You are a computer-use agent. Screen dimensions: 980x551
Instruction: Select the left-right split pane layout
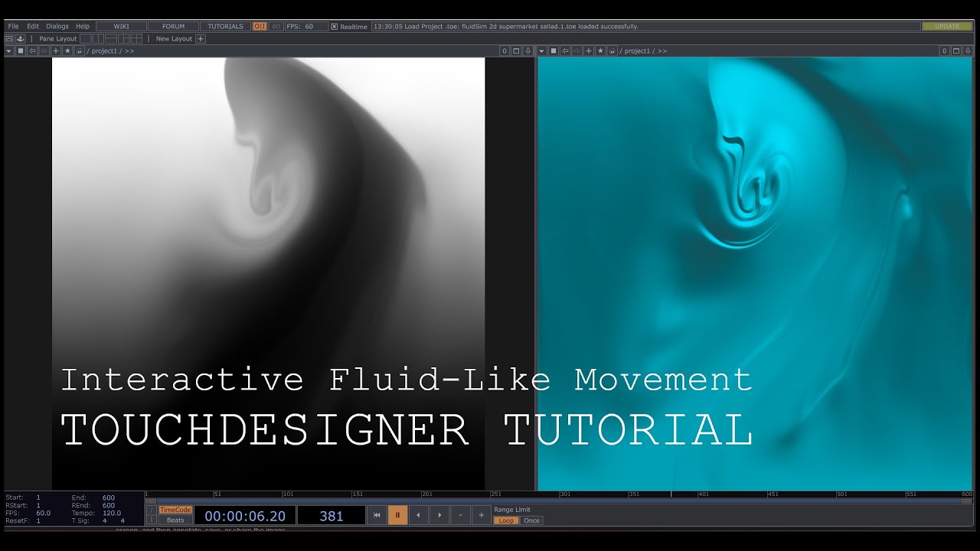point(98,38)
